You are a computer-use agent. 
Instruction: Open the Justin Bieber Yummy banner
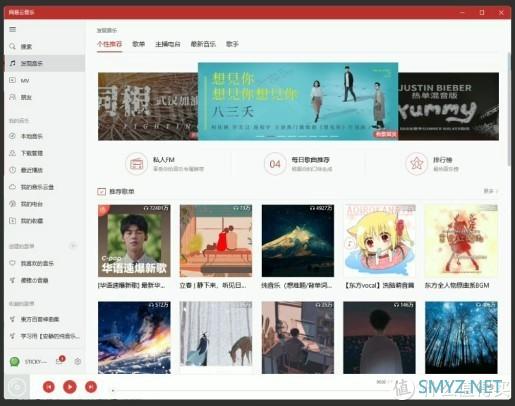tap(448, 106)
